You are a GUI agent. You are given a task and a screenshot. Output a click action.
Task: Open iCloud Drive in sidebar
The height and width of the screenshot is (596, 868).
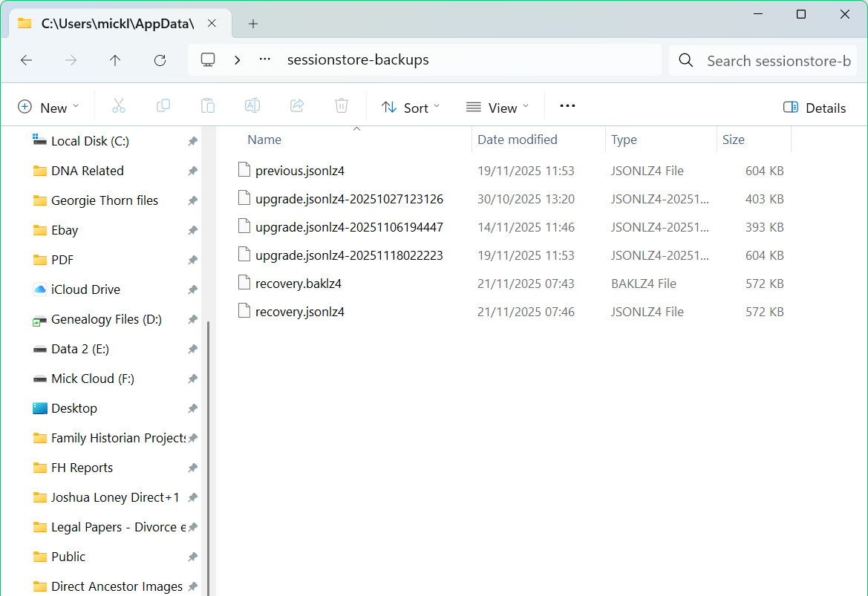pos(85,289)
